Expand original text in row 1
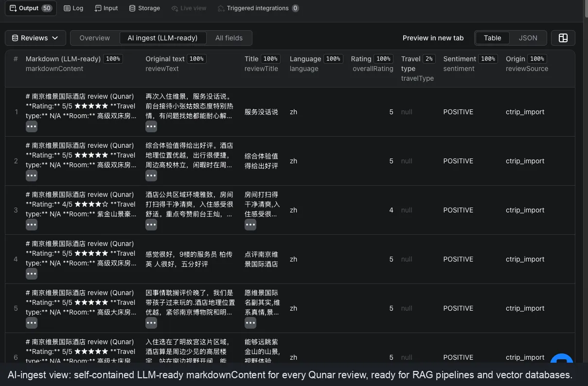588x386 pixels. pos(151,126)
